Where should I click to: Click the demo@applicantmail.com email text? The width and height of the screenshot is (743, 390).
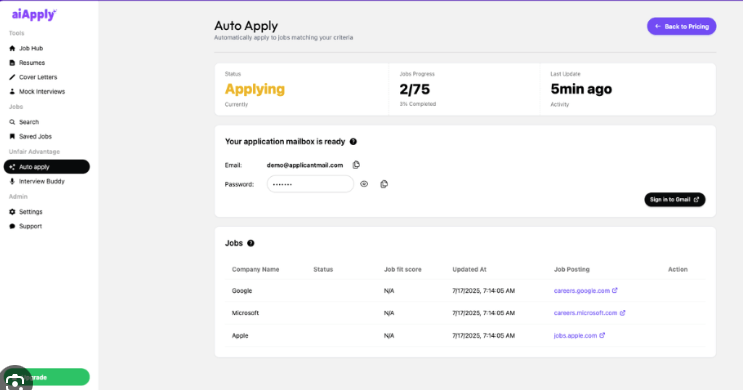coord(305,165)
